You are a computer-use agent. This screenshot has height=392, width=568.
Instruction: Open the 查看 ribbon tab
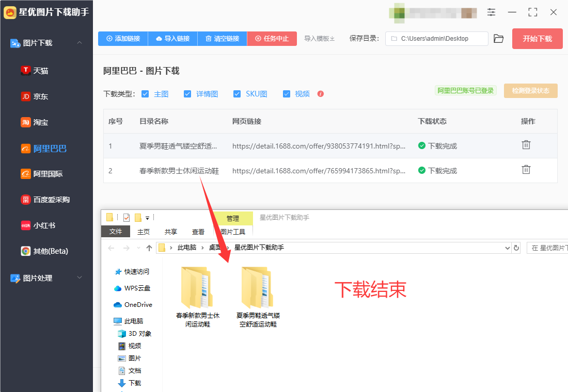point(198,232)
